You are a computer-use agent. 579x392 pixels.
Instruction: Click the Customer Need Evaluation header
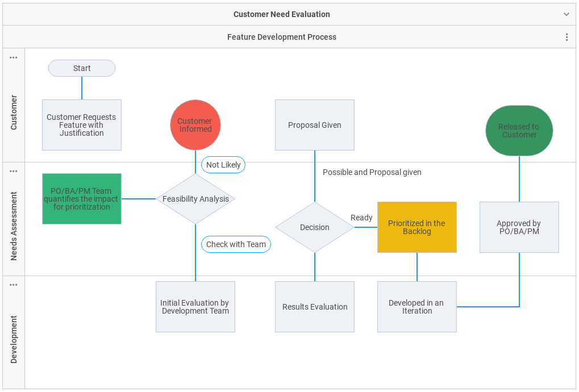[x=282, y=14]
